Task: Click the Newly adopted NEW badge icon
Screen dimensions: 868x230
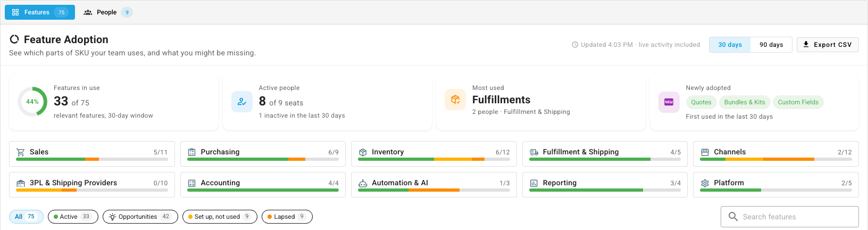Action: tap(669, 102)
